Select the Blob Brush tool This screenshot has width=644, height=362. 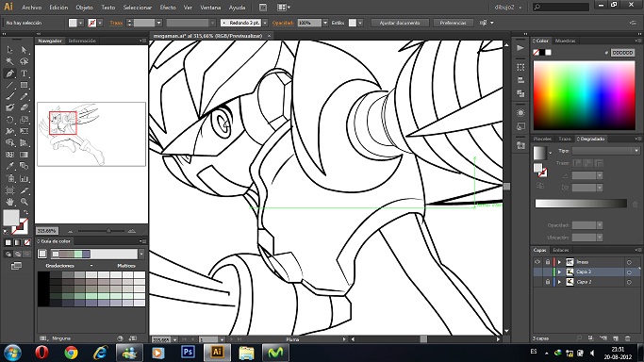pos(9,108)
